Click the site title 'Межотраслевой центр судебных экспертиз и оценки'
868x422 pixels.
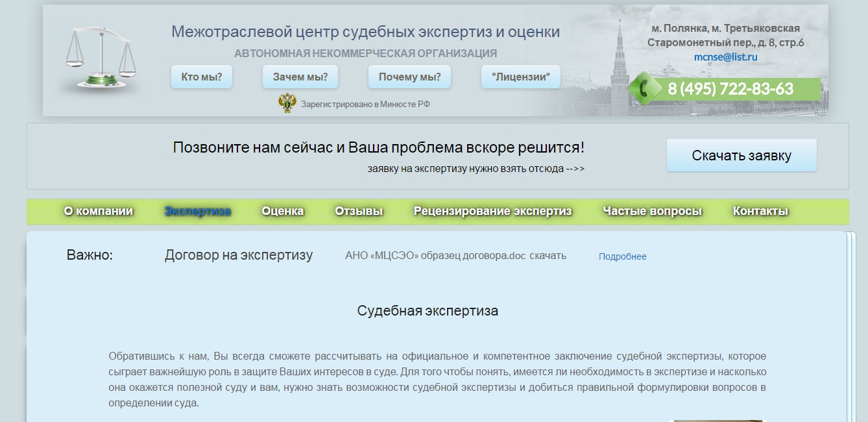366,32
